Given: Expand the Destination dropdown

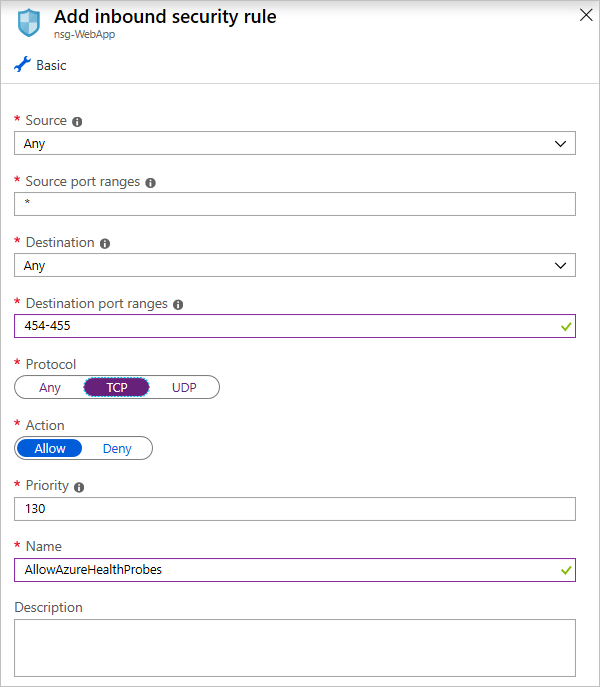Looking at the screenshot, I should tap(295, 265).
